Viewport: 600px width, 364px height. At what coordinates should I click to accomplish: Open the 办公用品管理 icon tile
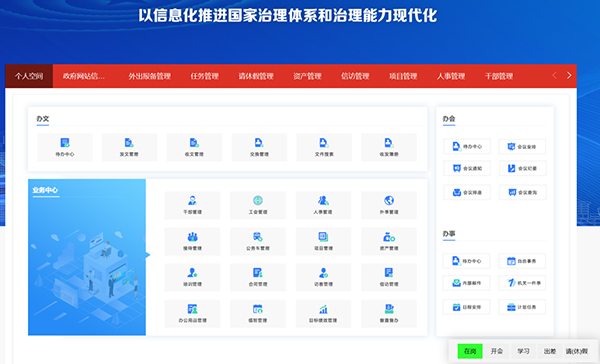[x=192, y=313]
